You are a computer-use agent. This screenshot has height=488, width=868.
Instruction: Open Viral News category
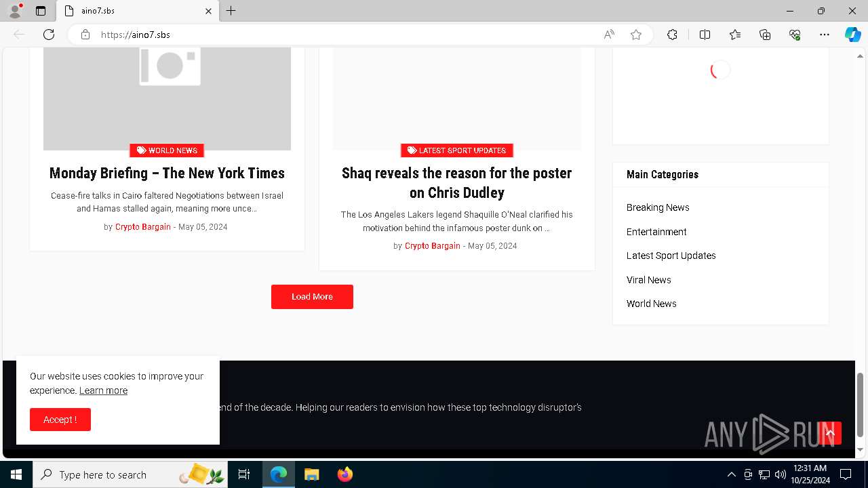pyautogui.click(x=649, y=280)
